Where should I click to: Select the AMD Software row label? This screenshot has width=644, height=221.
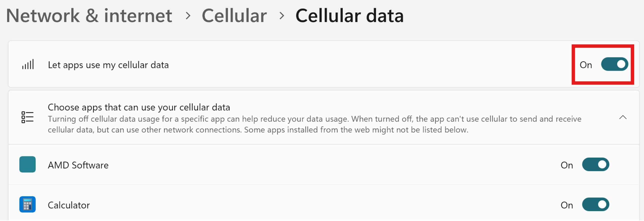point(78,165)
